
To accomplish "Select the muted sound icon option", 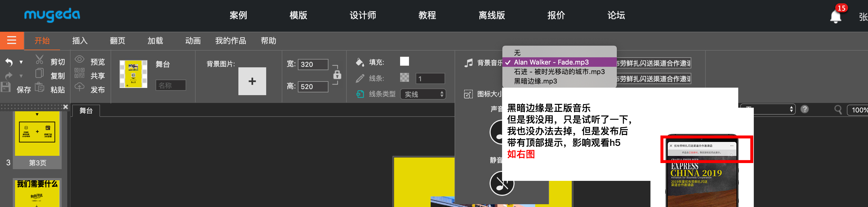I will coord(502,183).
